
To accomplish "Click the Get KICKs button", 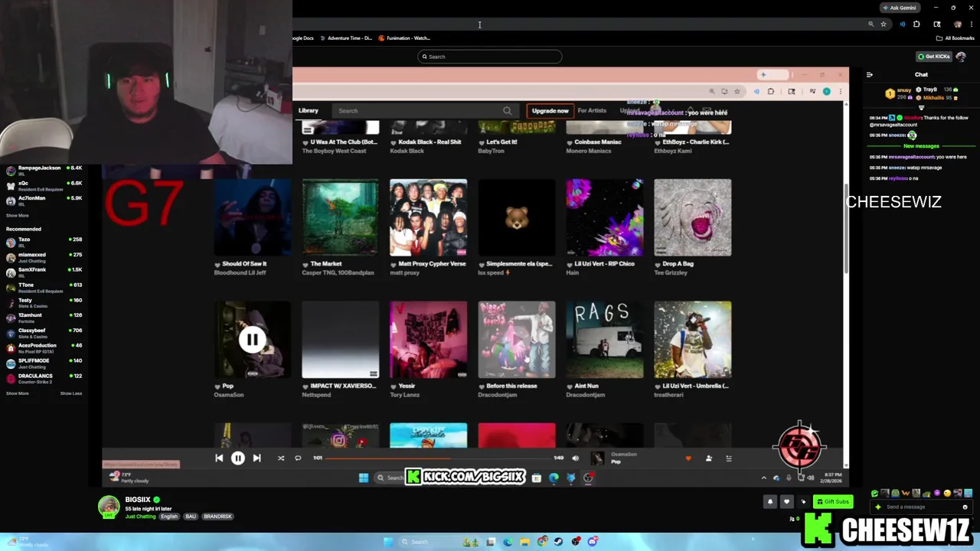I will pos(934,57).
